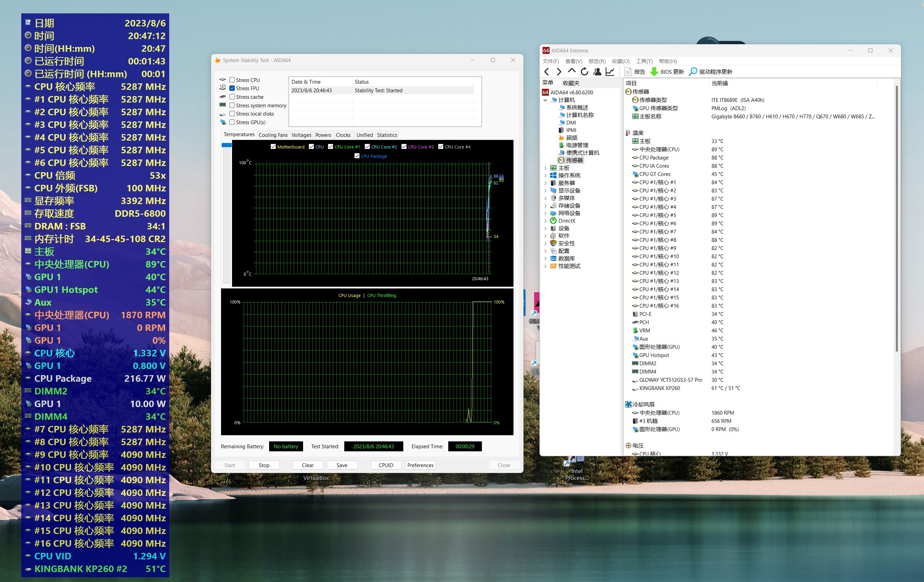The width and height of the screenshot is (924, 582).
Task: Enable the Stress system memory checkbox
Action: (x=232, y=105)
